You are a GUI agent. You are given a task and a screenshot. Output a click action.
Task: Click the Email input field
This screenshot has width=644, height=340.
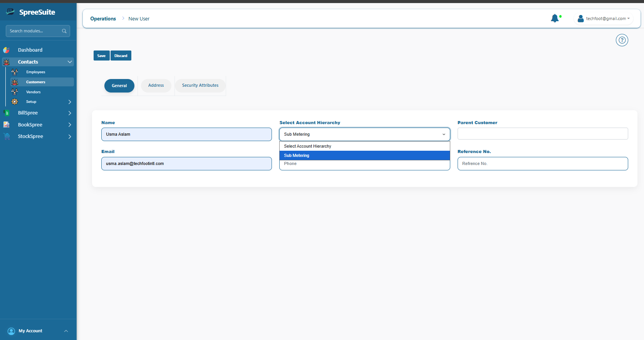[x=186, y=163]
